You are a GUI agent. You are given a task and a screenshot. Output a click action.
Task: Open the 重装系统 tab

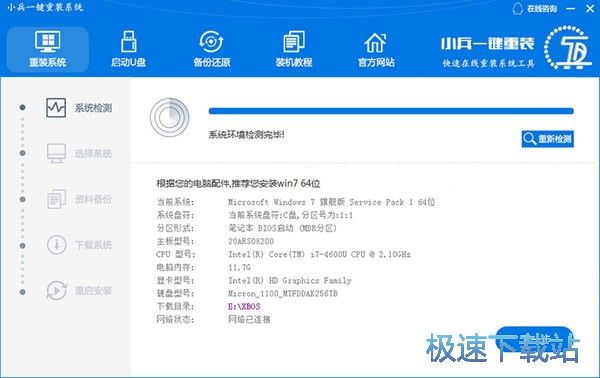(x=48, y=49)
